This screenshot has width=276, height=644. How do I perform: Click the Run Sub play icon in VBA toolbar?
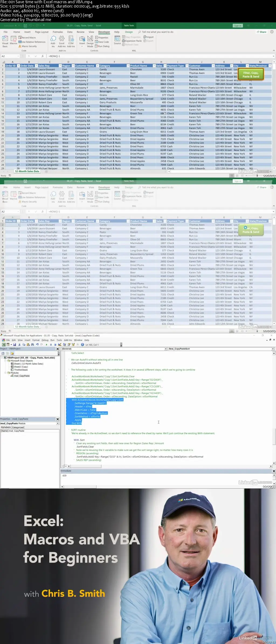(x=47, y=345)
